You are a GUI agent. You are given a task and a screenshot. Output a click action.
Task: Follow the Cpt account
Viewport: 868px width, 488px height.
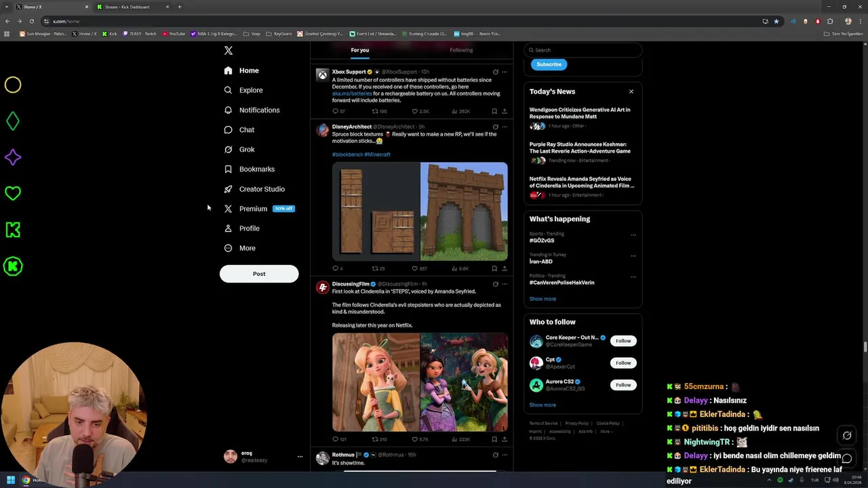click(x=623, y=363)
